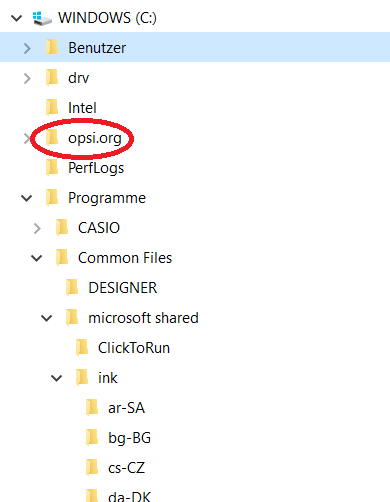Image resolution: width=390 pixels, height=502 pixels.
Task: Click the WINDOWS (C:) drive icon
Action: point(42,18)
